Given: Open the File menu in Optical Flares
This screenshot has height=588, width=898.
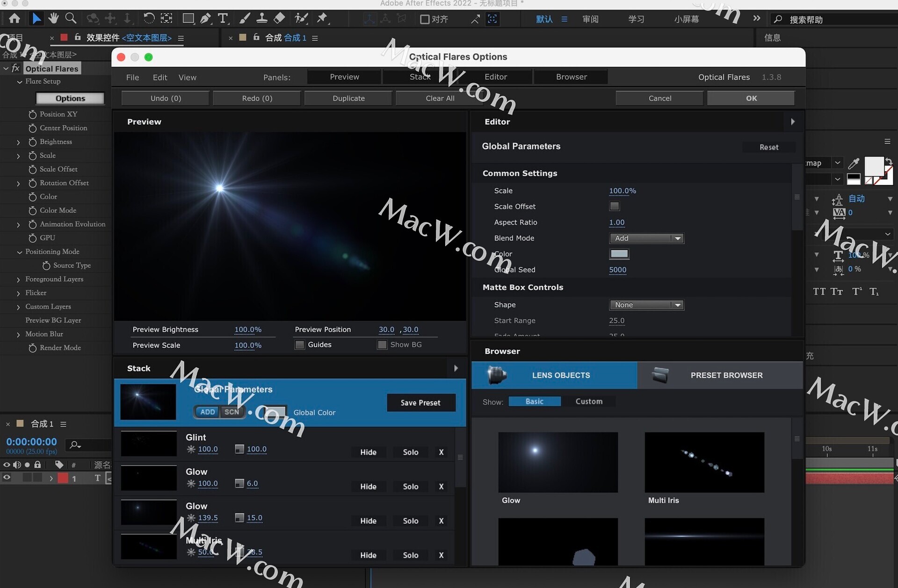Looking at the screenshot, I should click(132, 77).
